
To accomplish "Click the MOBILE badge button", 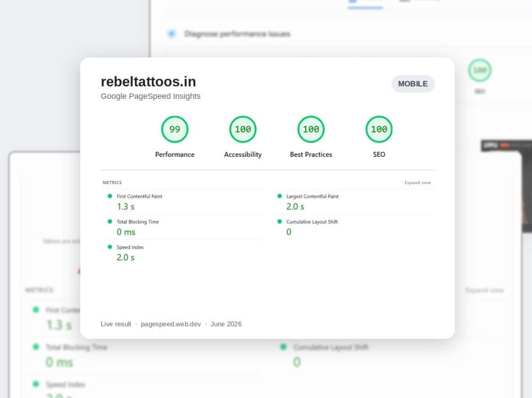I will [413, 84].
